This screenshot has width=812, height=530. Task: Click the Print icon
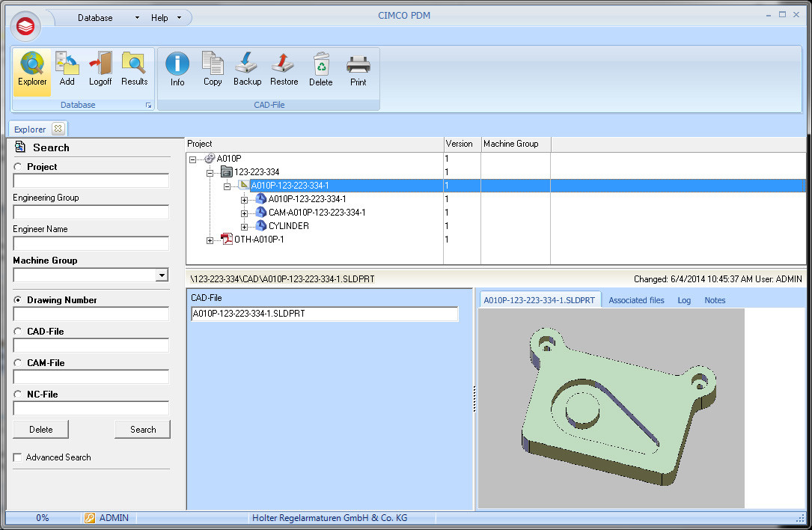click(x=358, y=65)
